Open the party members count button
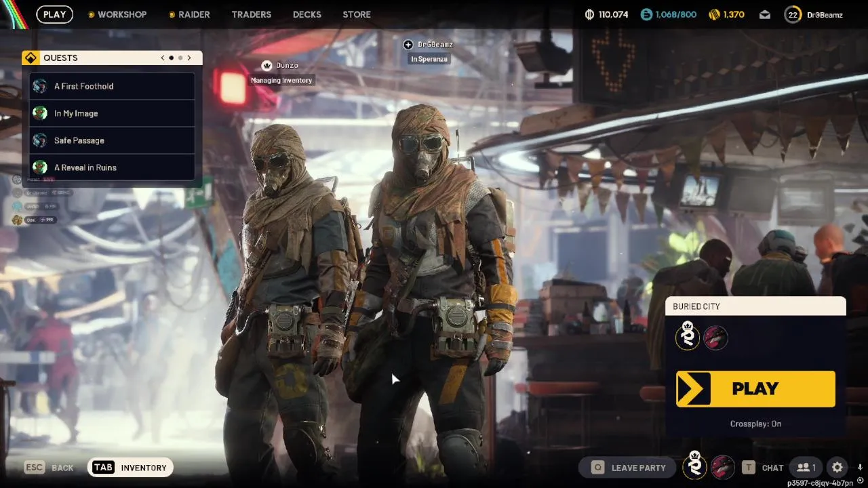The image size is (868, 488). 806,468
